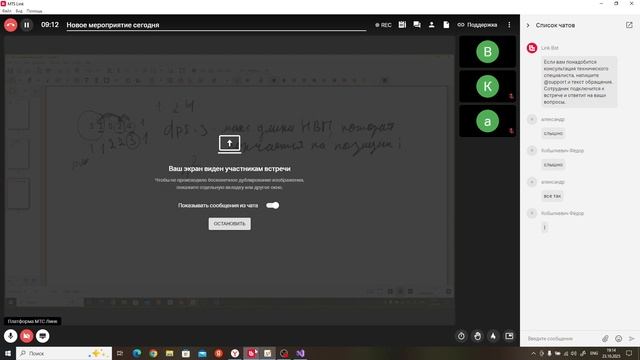Open File Explorer from the taskbar
The width and height of the screenshot is (640, 360).
click(x=169, y=353)
